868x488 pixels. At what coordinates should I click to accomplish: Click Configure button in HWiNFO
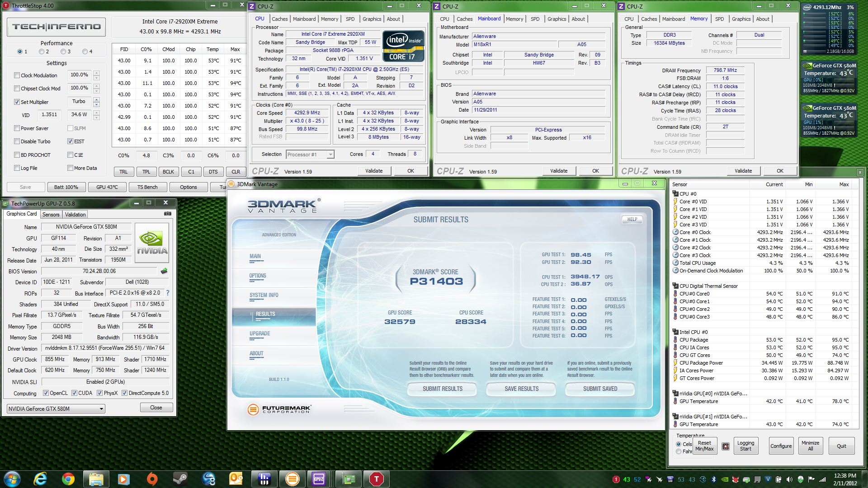click(781, 446)
